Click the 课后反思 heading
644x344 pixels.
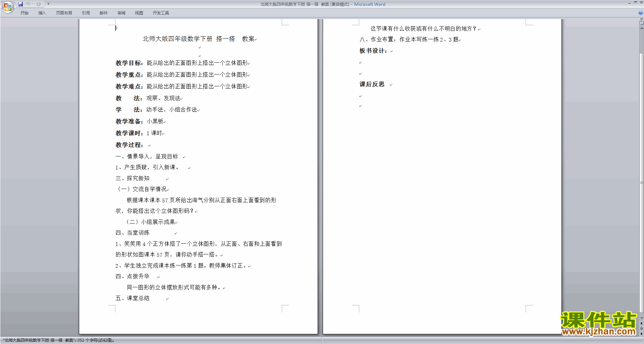point(372,85)
